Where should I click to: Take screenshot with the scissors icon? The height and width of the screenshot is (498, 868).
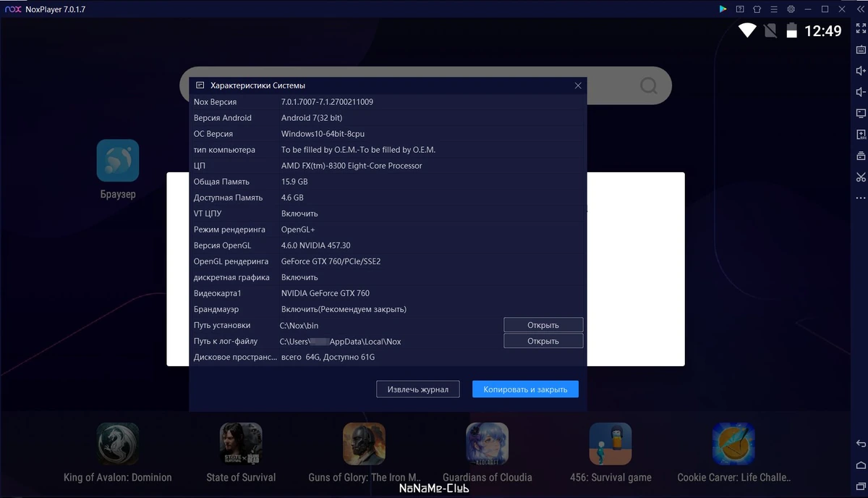click(861, 177)
